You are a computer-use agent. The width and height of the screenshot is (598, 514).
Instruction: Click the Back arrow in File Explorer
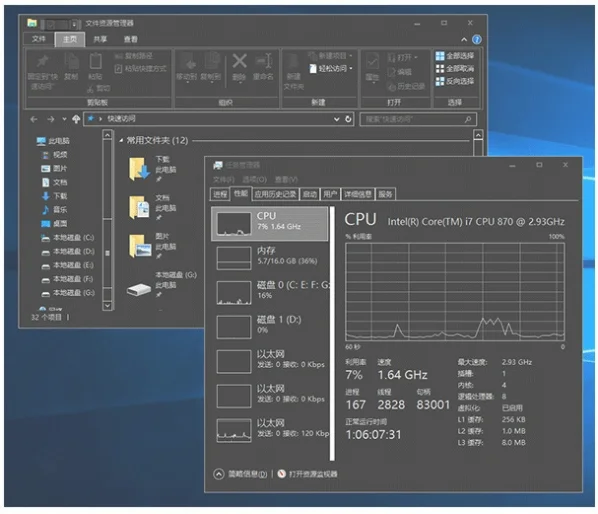[34, 119]
